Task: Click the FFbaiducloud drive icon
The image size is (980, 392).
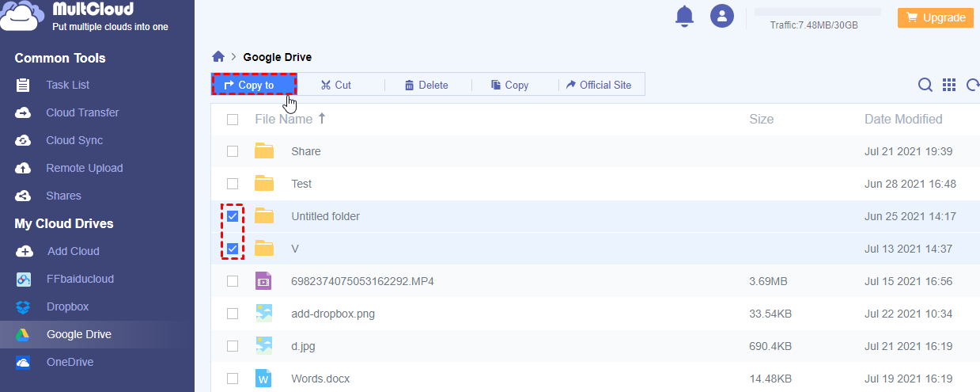Action: (x=23, y=279)
